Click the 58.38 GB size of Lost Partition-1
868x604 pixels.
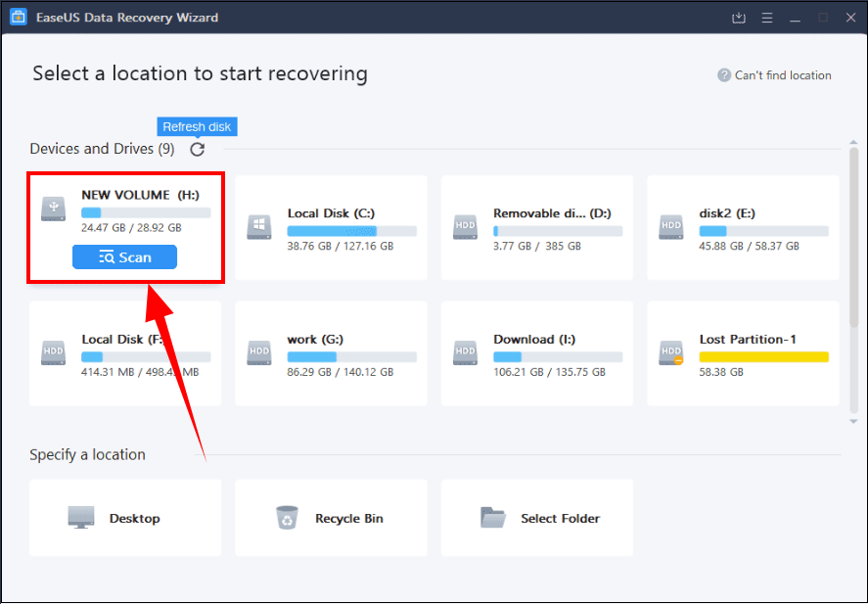coord(721,372)
